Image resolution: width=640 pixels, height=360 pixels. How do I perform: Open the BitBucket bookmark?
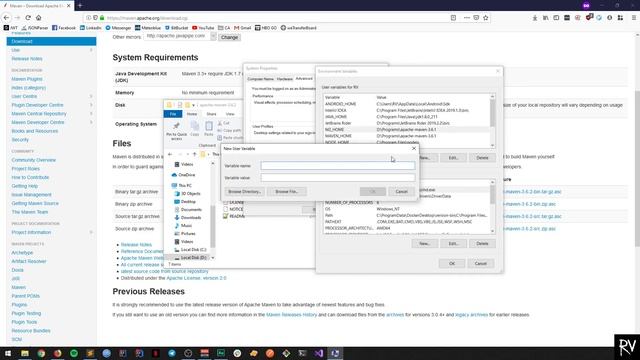[x=177, y=28]
